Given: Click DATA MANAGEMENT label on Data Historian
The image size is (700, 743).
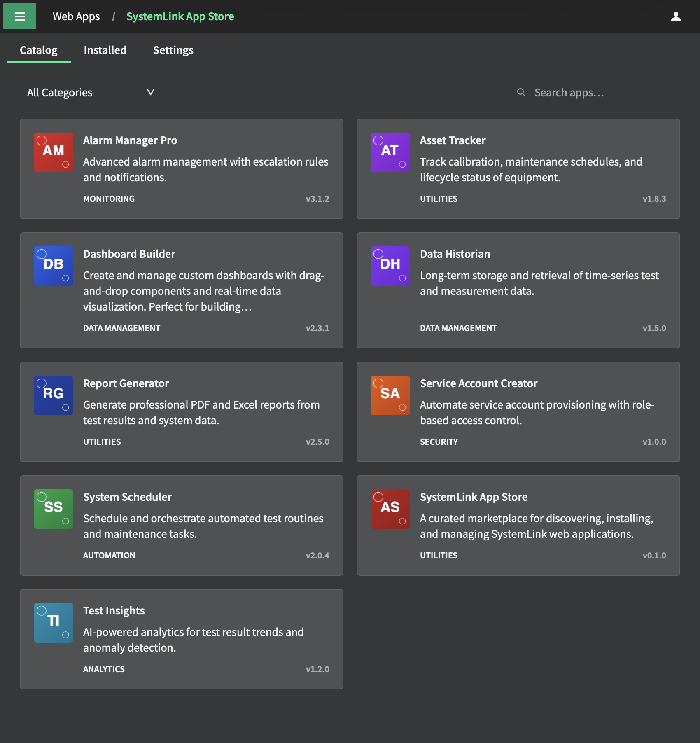Looking at the screenshot, I should point(458,328).
